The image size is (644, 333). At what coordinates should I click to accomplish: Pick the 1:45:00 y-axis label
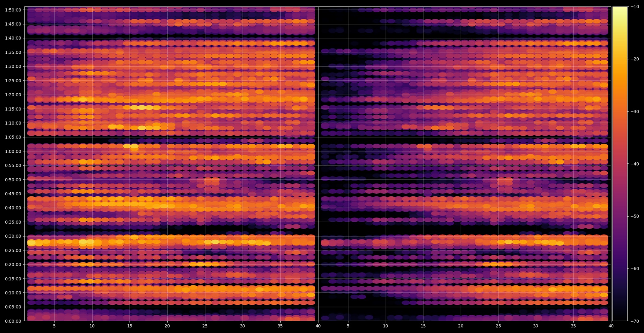tap(13, 24)
